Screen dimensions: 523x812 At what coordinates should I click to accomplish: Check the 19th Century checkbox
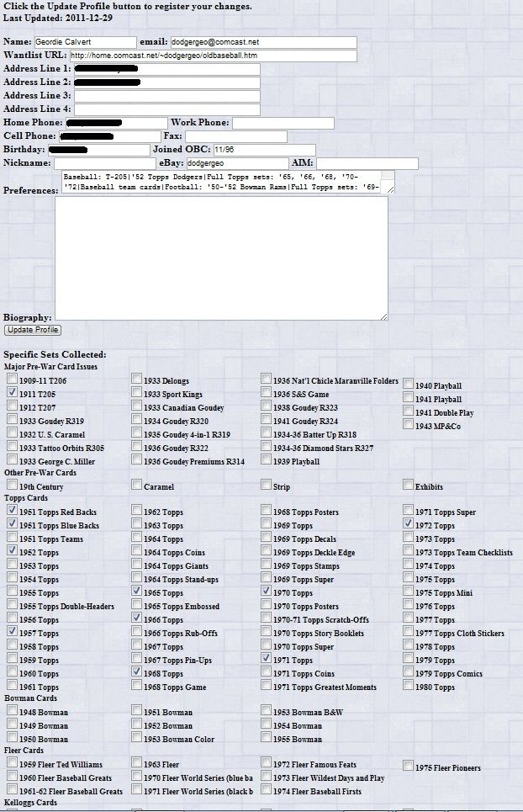pyautogui.click(x=12, y=485)
